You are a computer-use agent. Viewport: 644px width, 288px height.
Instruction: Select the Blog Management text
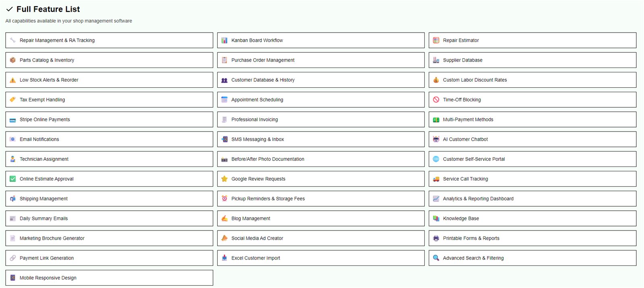(x=251, y=218)
